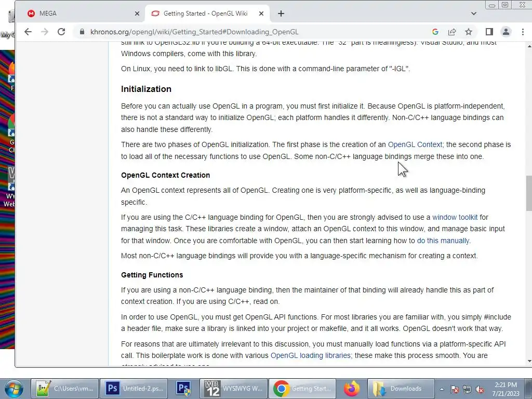
Task: Minimize the Chrome window
Action: (x=491, y=5)
